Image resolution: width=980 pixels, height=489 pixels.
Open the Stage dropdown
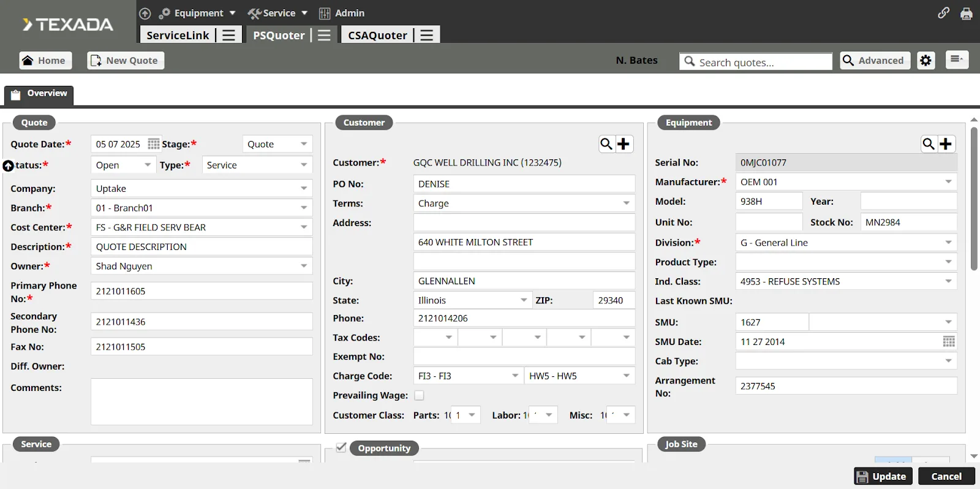pyautogui.click(x=277, y=144)
